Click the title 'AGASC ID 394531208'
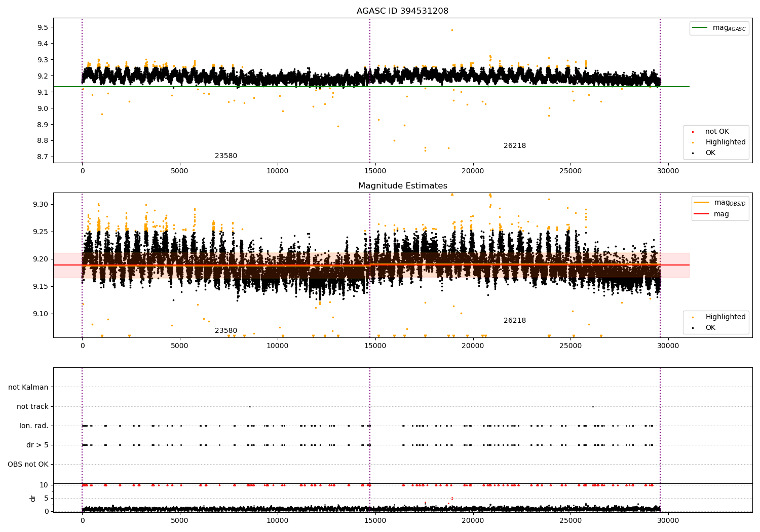 pos(402,11)
